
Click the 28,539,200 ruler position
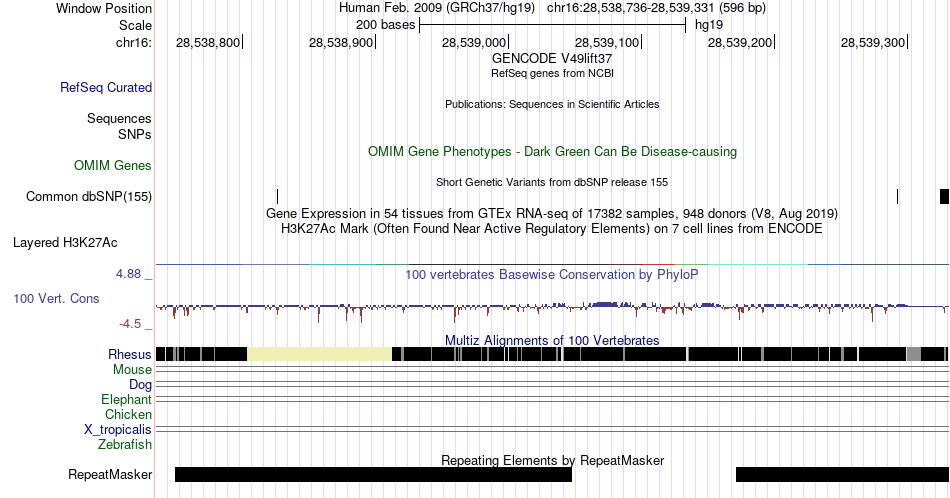pos(740,42)
